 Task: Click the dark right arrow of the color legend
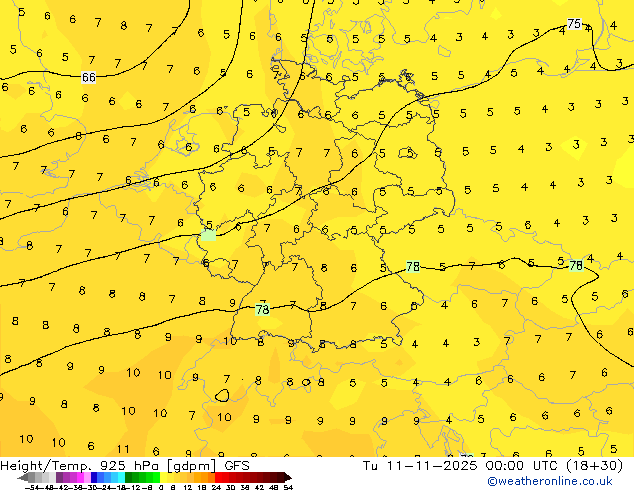pyautogui.click(x=288, y=478)
